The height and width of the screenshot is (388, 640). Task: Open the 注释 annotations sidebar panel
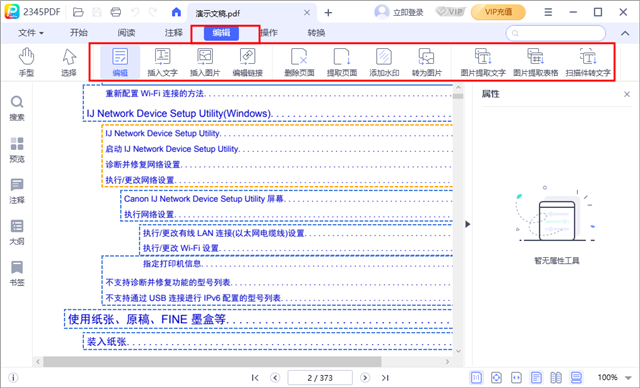(x=17, y=191)
